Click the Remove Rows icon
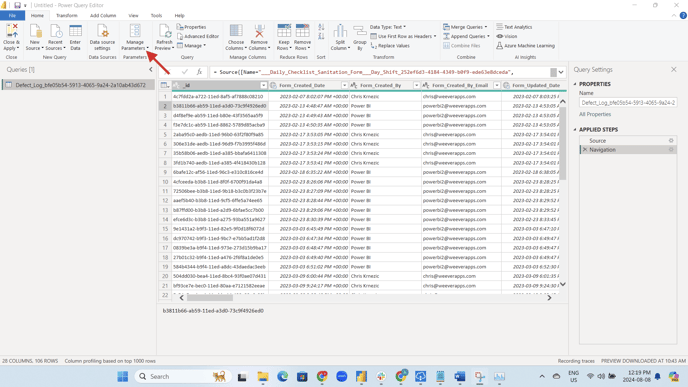The height and width of the screenshot is (387, 688). [302, 31]
